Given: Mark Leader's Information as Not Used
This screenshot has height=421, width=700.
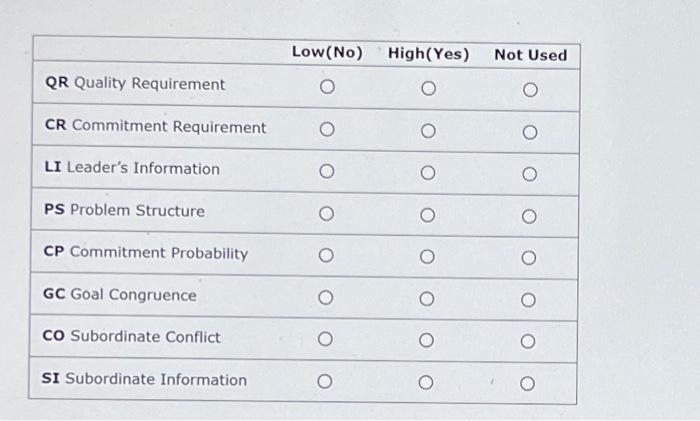Looking at the screenshot, I should pos(529,174).
